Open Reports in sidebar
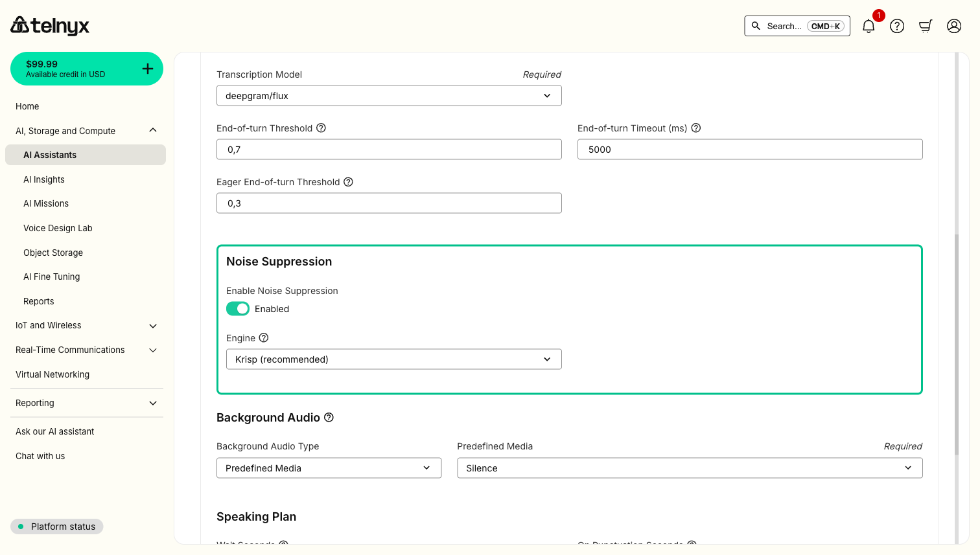980x555 pixels. click(39, 301)
